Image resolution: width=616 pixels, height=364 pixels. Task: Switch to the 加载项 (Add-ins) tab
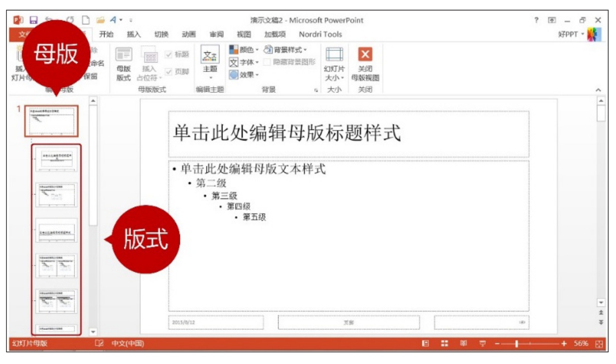click(275, 34)
